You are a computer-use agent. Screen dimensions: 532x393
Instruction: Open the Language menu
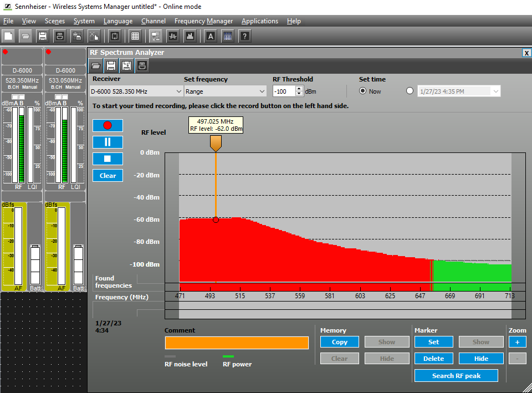click(x=118, y=21)
